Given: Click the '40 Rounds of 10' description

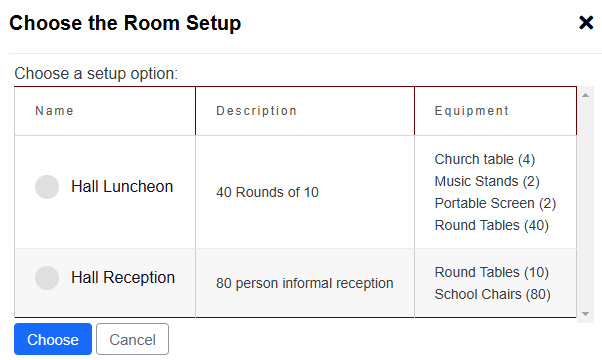Looking at the screenshot, I should click(x=267, y=192).
